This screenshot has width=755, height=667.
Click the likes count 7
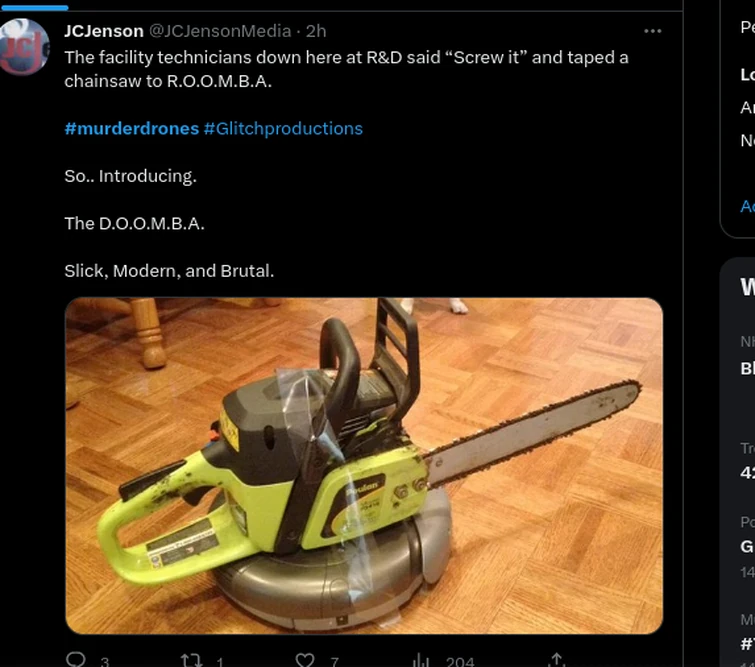pyautogui.click(x=335, y=662)
